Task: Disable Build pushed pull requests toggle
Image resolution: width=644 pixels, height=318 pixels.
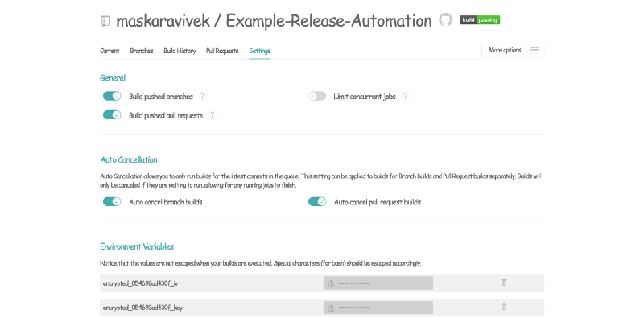Action: pos(112,115)
